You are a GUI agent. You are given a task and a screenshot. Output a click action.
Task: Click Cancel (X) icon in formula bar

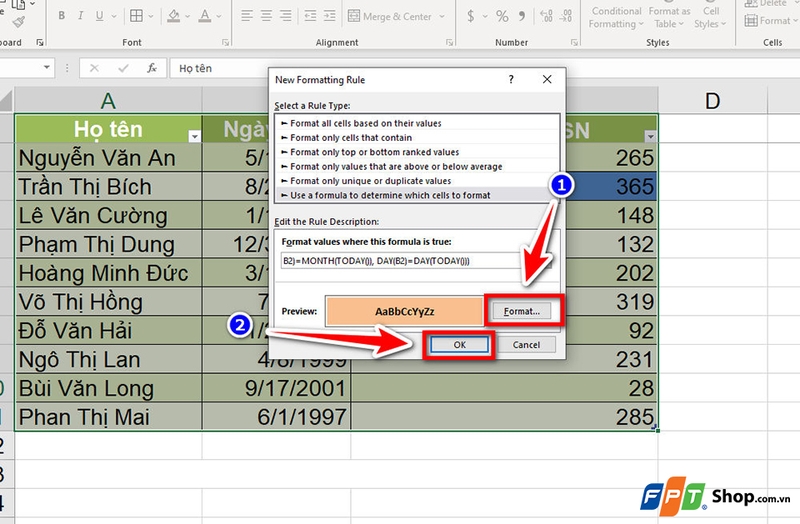click(x=94, y=68)
